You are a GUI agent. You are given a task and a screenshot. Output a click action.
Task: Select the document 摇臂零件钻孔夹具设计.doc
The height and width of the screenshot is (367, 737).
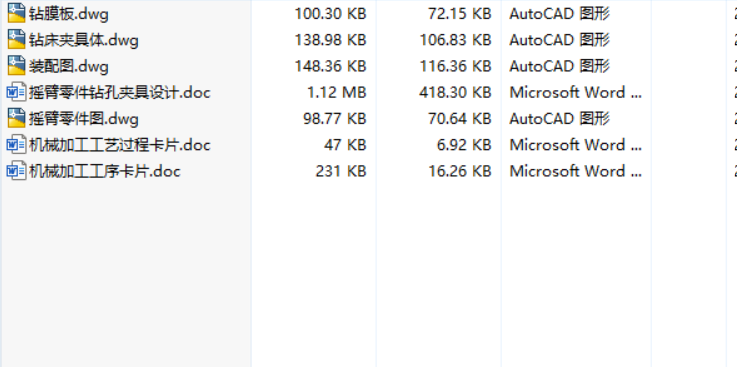coord(119,93)
